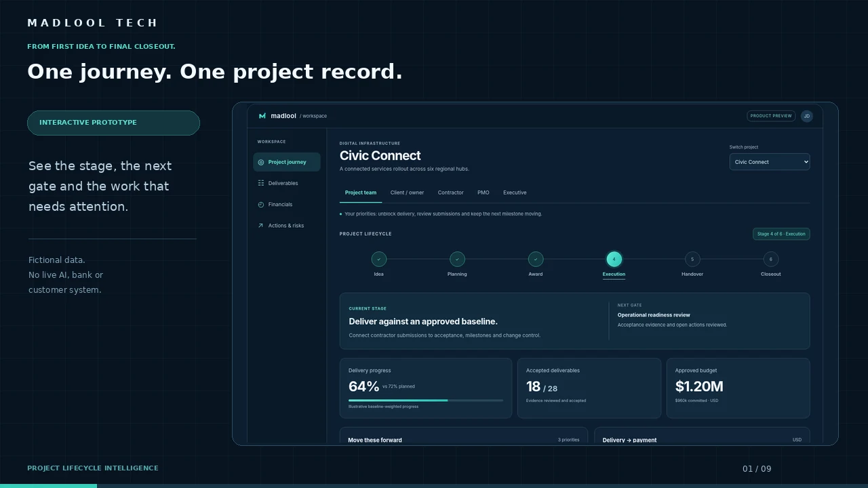Screen dimensions: 868x488
Task: Open the JD user avatar
Action: (806, 116)
